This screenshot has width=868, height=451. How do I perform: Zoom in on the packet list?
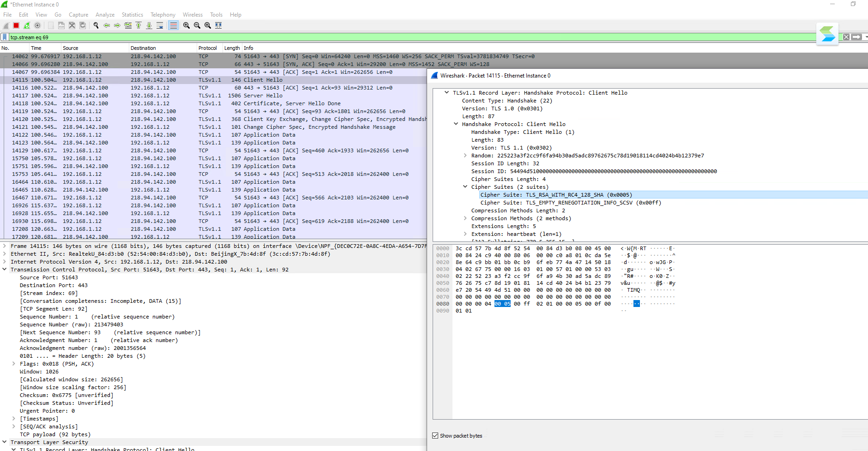point(186,25)
